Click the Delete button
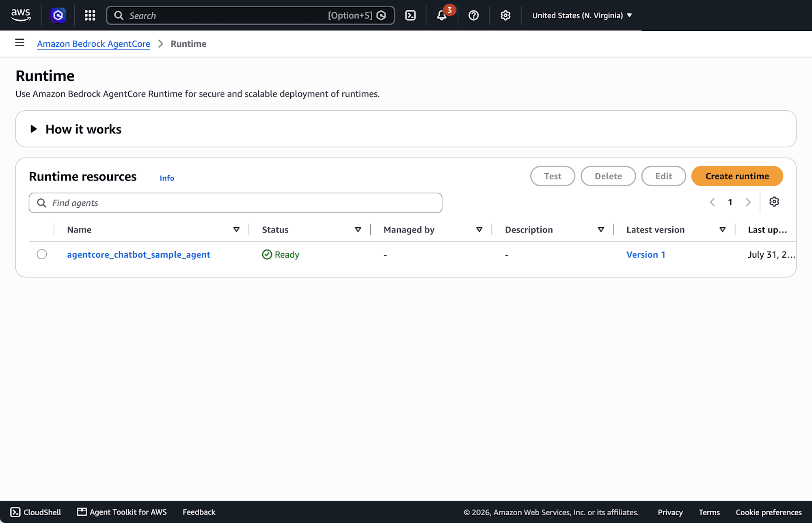This screenshot has width=812, height=523. click(608, 176)
